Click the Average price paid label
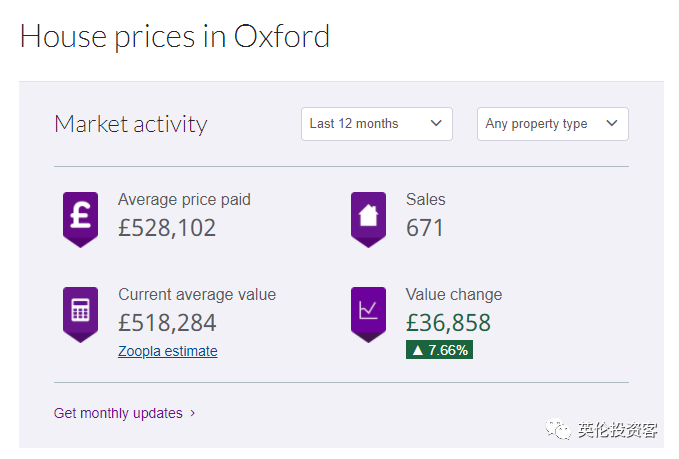Image resolution: width=679 pixels, height=459 pixels. point(184,199)
